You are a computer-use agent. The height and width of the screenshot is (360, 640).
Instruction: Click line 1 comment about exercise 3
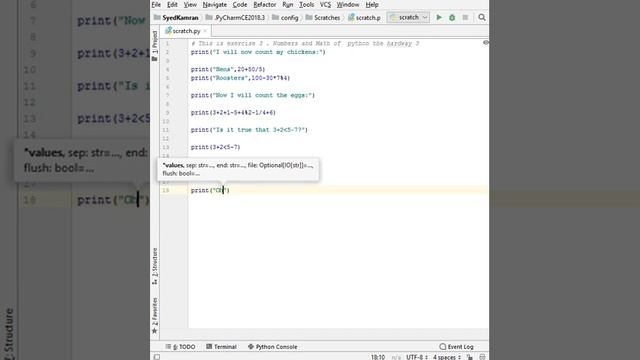[x=305, y=43]
